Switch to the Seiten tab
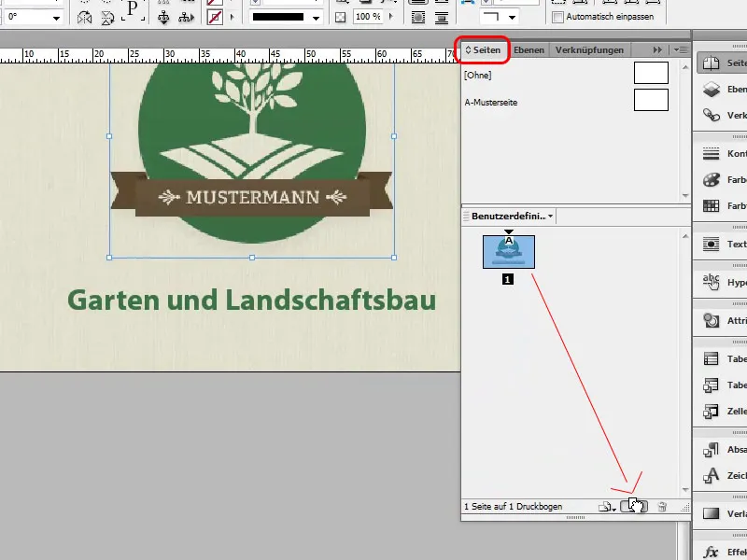The image size is (747, 560). 483,50
